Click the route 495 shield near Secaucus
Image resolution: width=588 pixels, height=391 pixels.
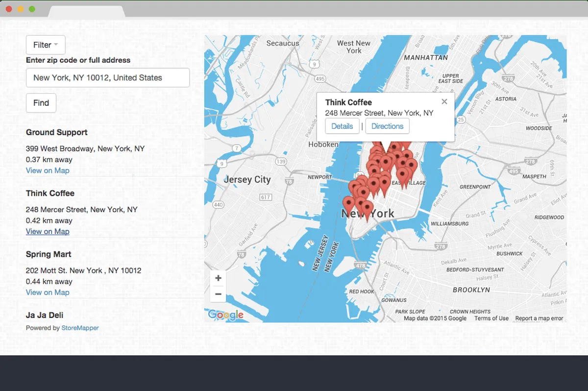[320, 78]
